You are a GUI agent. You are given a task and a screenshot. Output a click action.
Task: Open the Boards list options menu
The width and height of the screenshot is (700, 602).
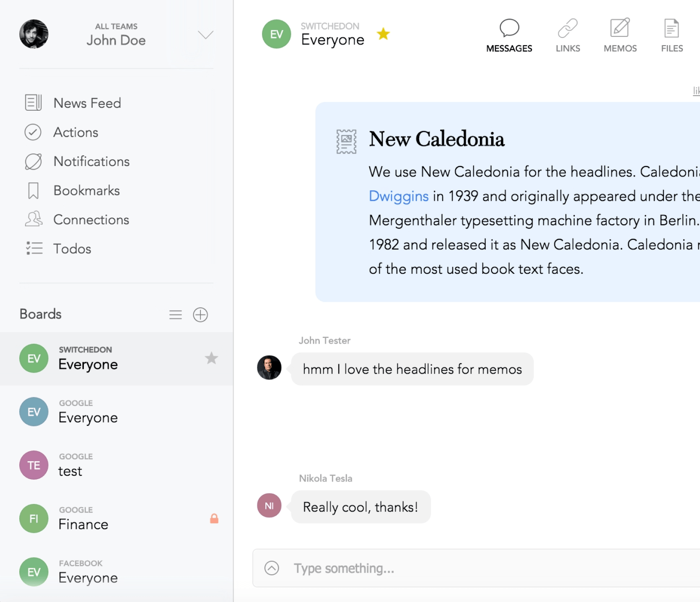coord(176,315)
